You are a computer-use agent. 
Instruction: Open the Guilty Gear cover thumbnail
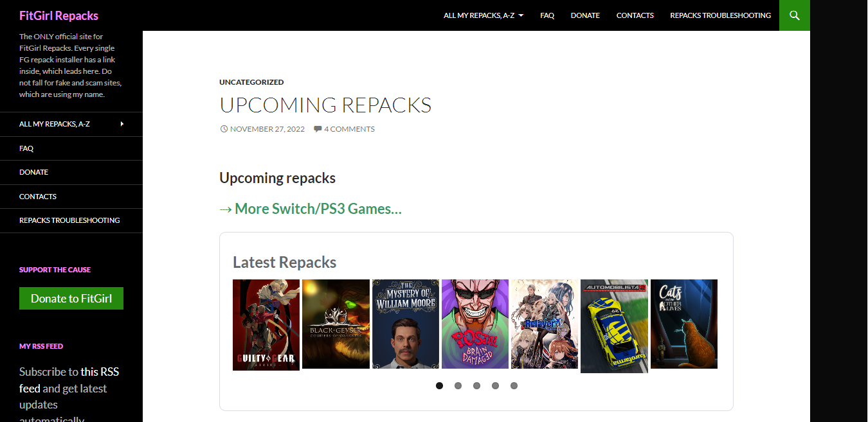click(266, 325)
